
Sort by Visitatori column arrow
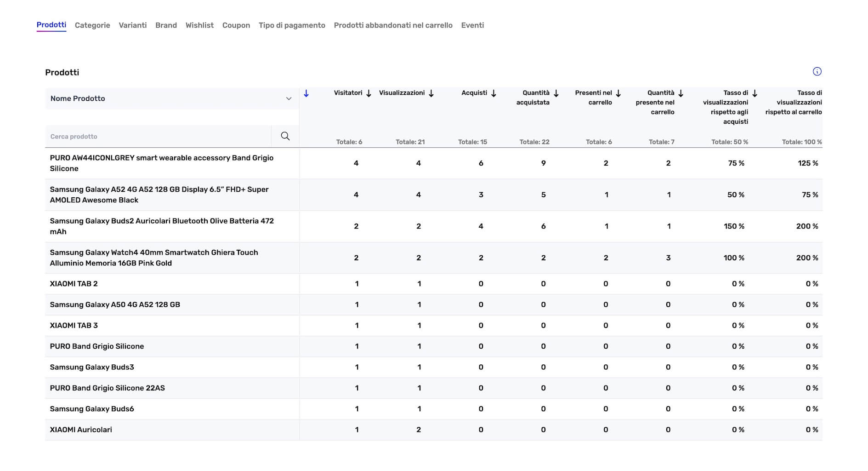[x=369, y=93]
